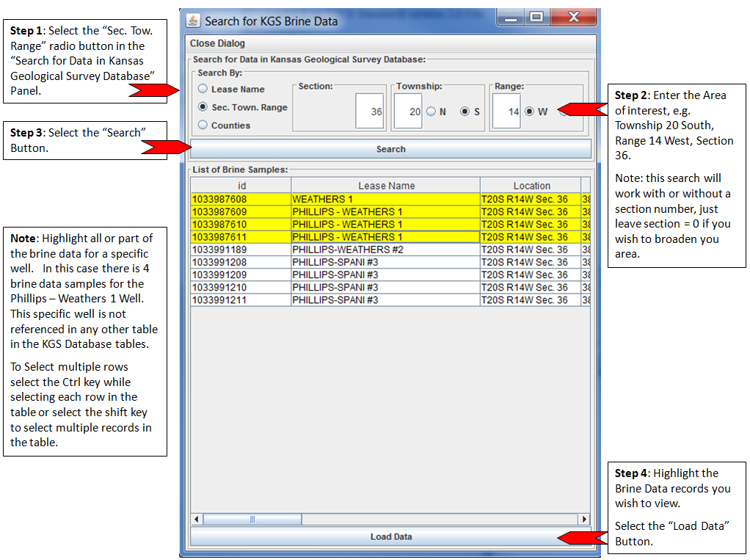Click the lease name in row 1033987611
Image resolution: width=750 pixels, height=560 pixels.
click(385, 237)
